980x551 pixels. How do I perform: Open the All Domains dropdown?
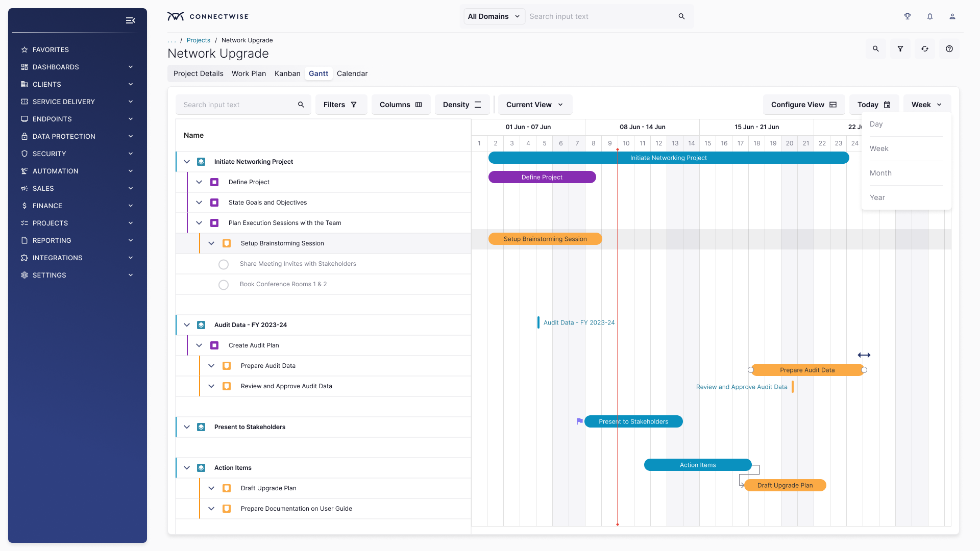click(494, 16)
